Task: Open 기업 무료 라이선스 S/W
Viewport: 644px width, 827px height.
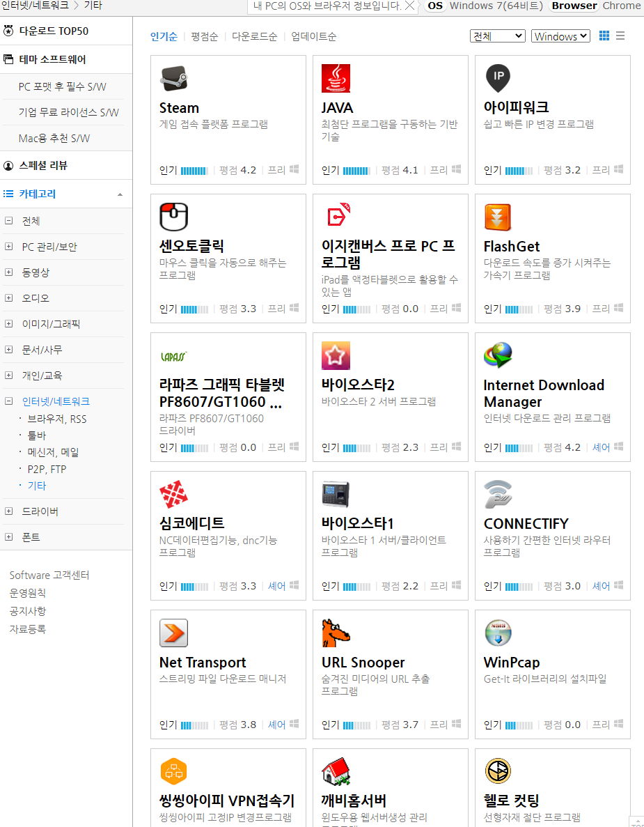Action: pos(68,112)
